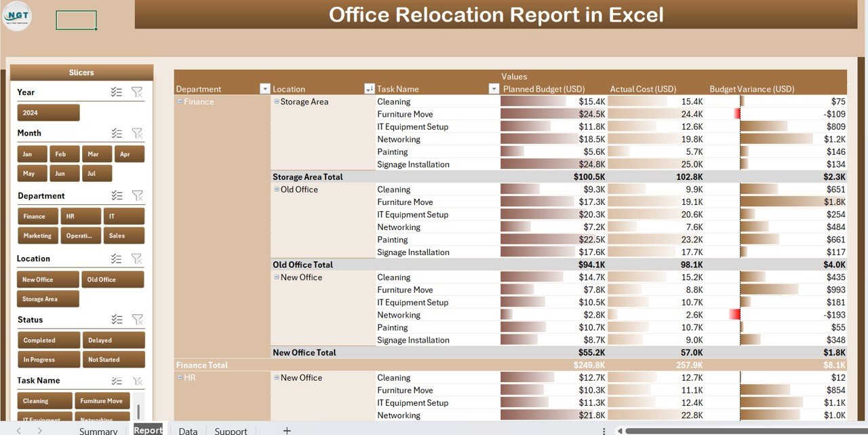The height and width of the screenshot is (435, 868).
Task: Clear the Status slicer filter
Action: pyautogui.click(x=137, y=320)
